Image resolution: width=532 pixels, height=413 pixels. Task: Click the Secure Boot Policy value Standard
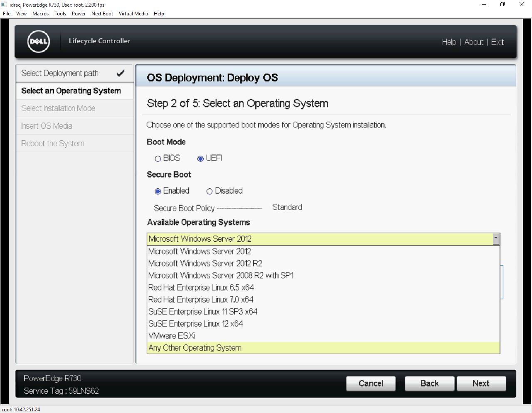pyautogui.click(x=287, y=207)
